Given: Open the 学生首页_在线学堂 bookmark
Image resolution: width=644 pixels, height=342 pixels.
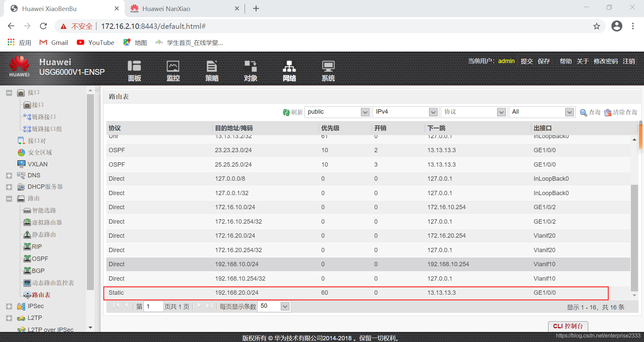Looking at the screenshot, I should (x=189, y=43).
